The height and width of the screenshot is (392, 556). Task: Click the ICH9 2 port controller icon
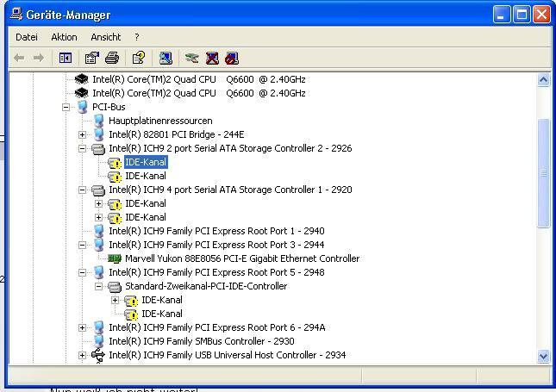coord(98,149)
